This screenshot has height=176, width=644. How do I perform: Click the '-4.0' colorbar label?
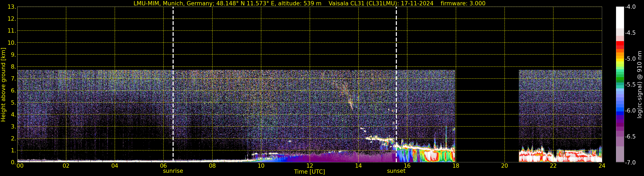(x=630, y=7)
